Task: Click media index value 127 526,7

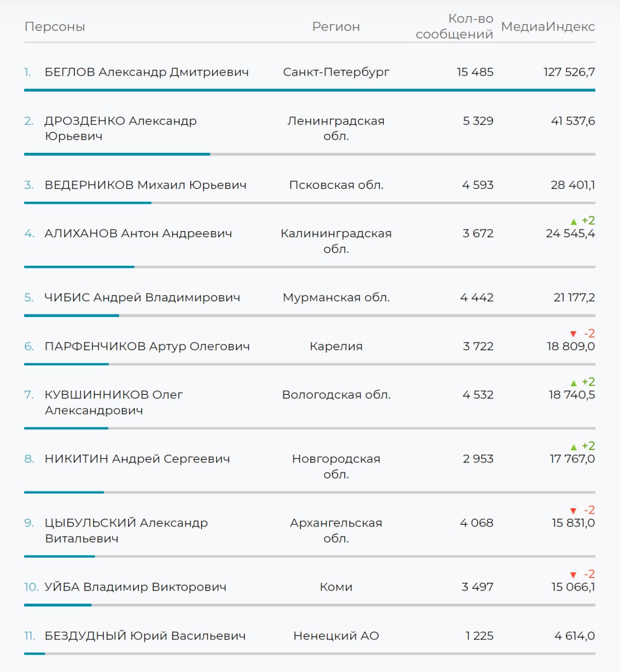Action: coord(569,72)
